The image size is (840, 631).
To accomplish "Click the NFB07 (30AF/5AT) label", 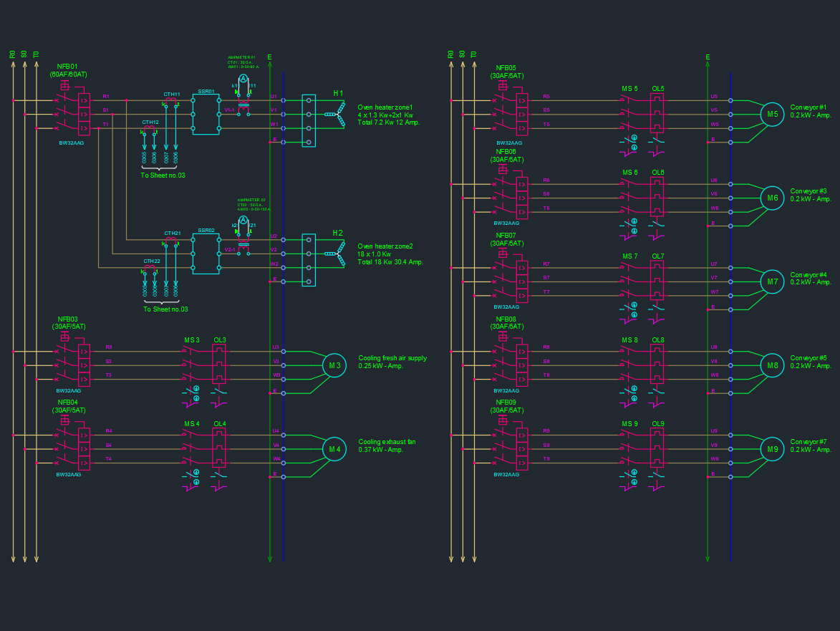I will coord(506,239).
